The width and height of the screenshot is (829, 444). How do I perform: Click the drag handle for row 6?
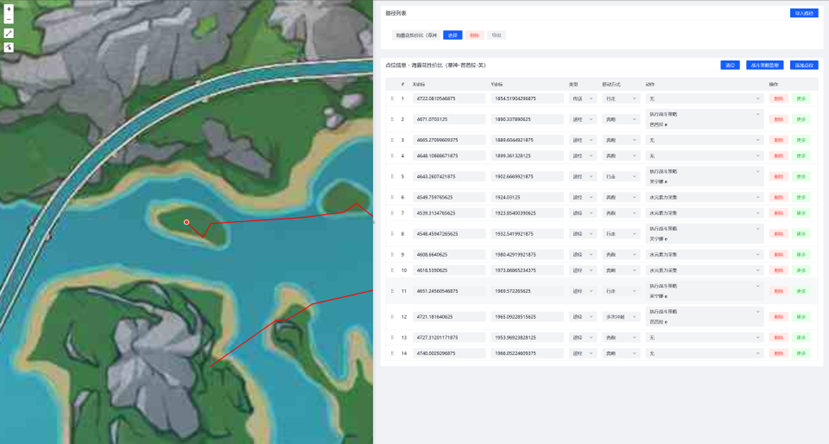point(392,197)
